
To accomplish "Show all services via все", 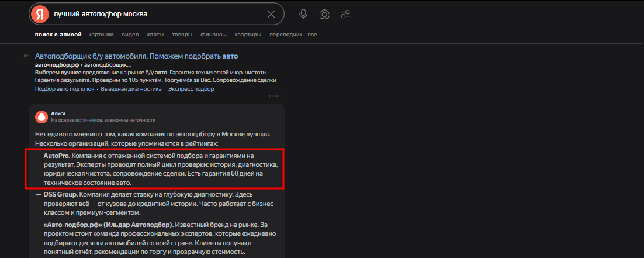I will coord(312,35).
